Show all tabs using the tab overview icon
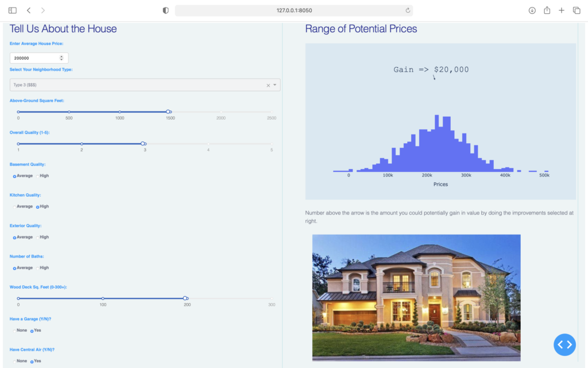Image resolution: width=588 pixels, height=368 pixels. pos(577,10)
